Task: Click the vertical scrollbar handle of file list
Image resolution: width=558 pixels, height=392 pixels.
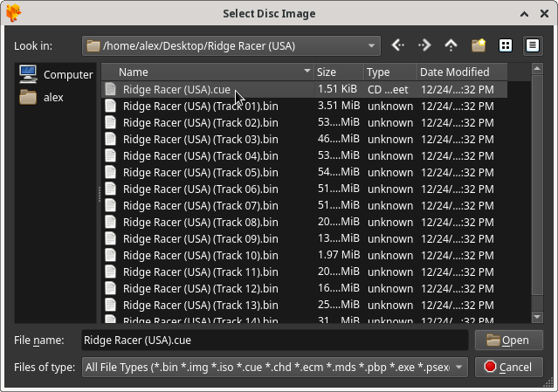Action: 537,185
